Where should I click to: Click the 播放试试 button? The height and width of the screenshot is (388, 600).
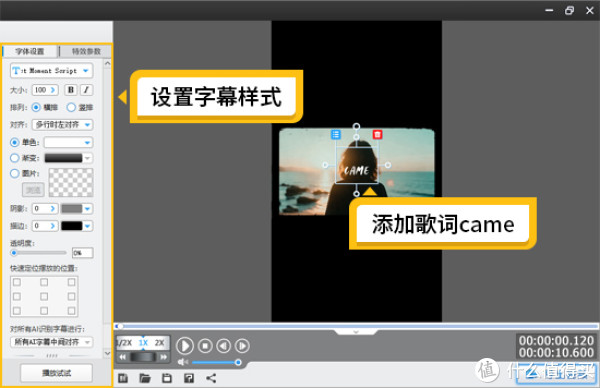click(x=56, y=373)
